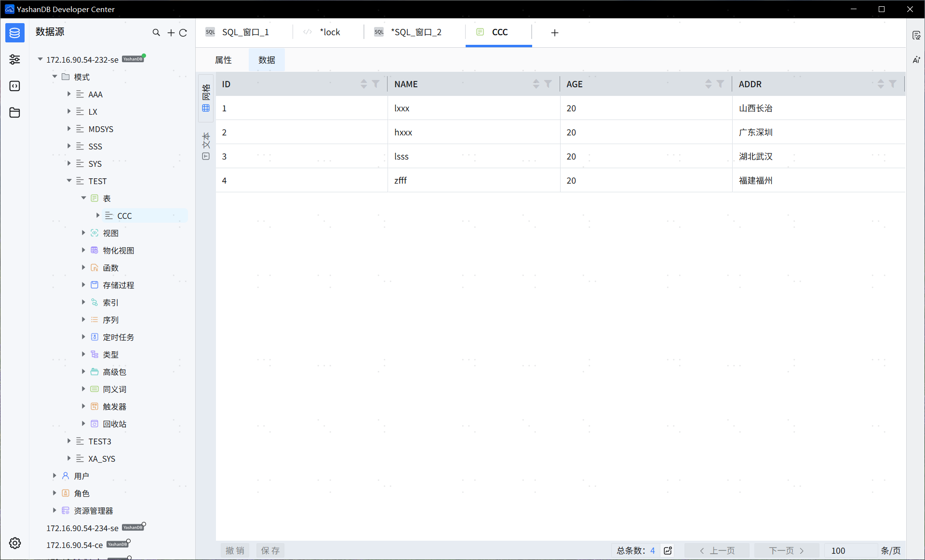Open the AI assistant icon on right edge
The width and height of the screenshot is (925, 560).
[916, 60]
